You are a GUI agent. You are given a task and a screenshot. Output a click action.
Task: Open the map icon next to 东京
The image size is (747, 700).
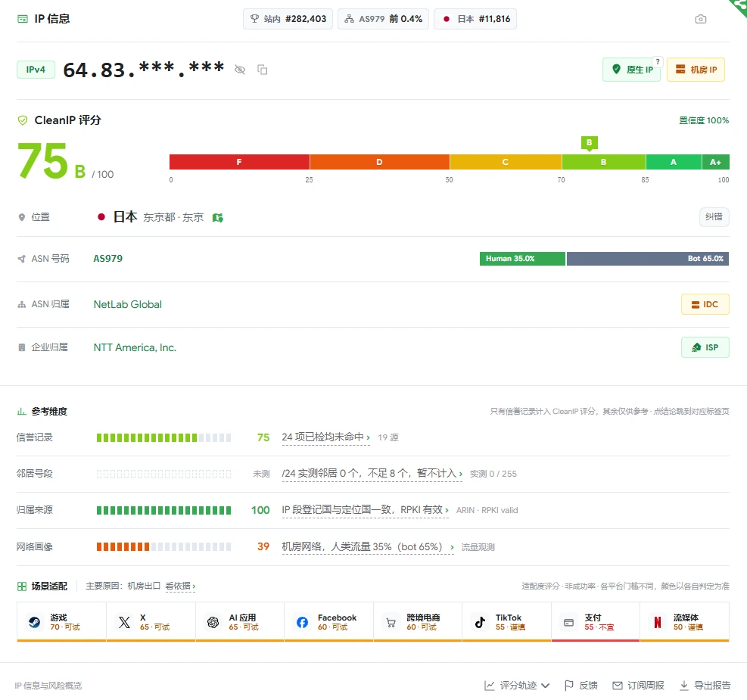pos(218,218)
